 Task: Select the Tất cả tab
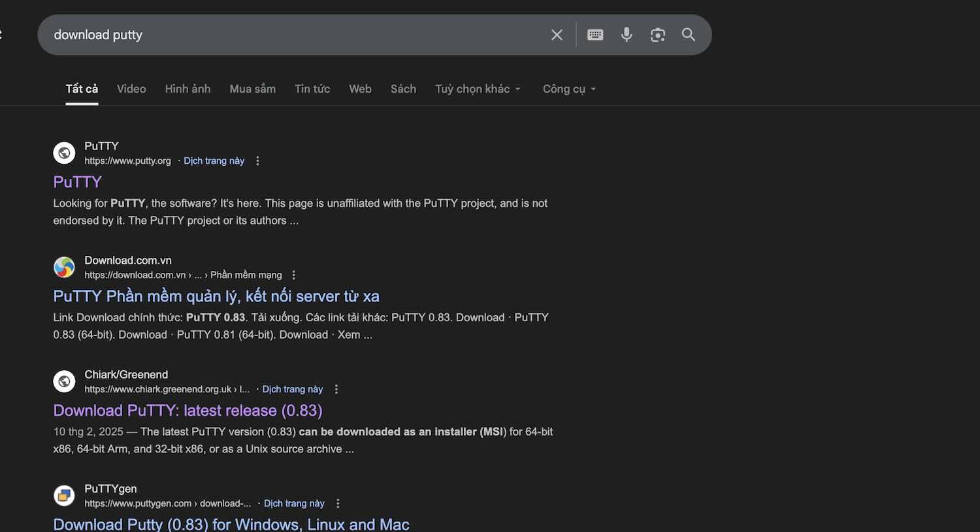pyautogui.click(x=82, y=89)
